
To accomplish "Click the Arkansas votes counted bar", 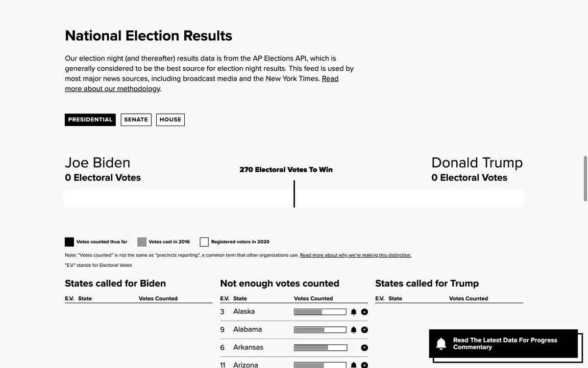I will (x=320, y=348).
